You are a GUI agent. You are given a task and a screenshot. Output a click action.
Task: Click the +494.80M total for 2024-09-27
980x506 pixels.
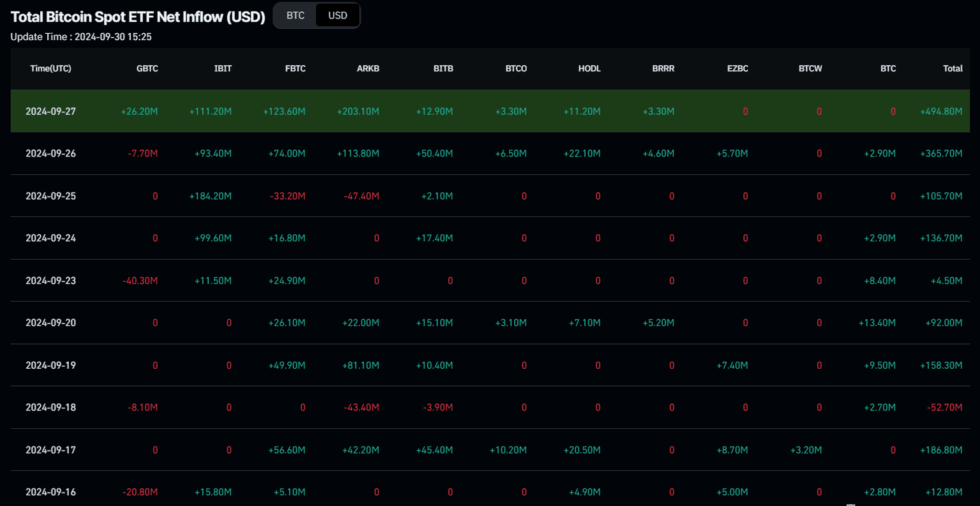pos(941,111)
